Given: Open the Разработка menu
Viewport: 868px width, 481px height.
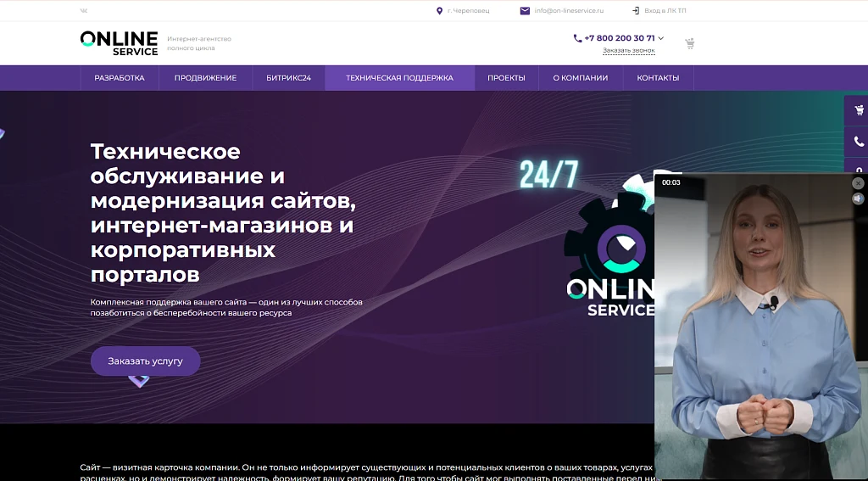Looking at the screenshot, I should [120, 77].
